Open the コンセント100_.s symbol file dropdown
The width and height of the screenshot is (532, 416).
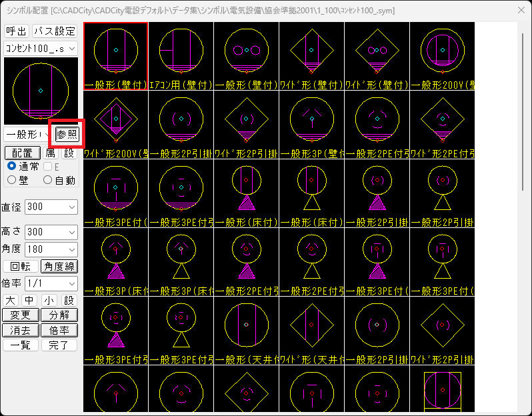(x=41, y=49)
